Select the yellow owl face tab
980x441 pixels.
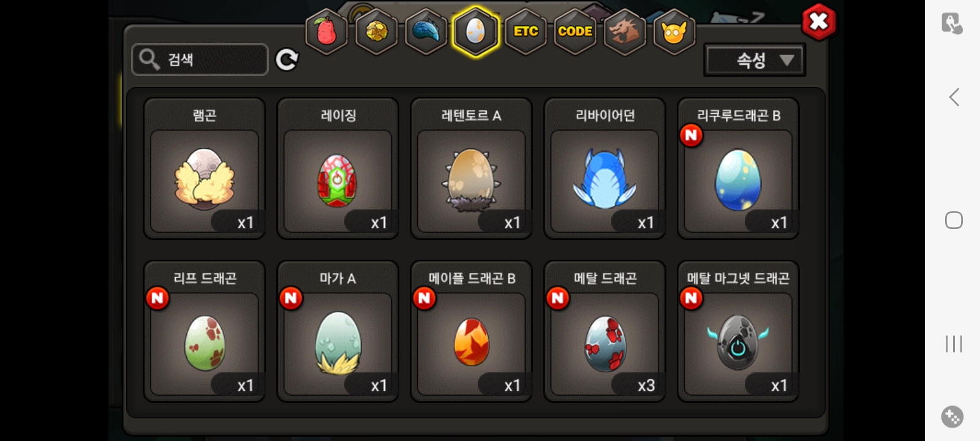[x=674, y=32]
